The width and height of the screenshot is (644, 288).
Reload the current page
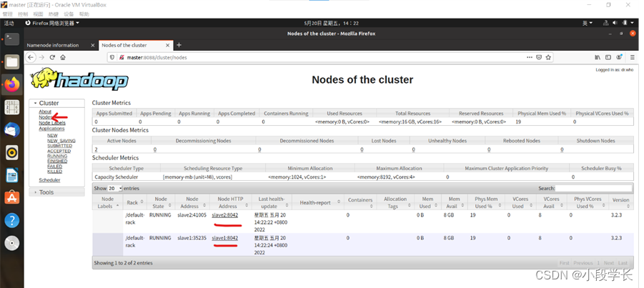coord(53,57)
